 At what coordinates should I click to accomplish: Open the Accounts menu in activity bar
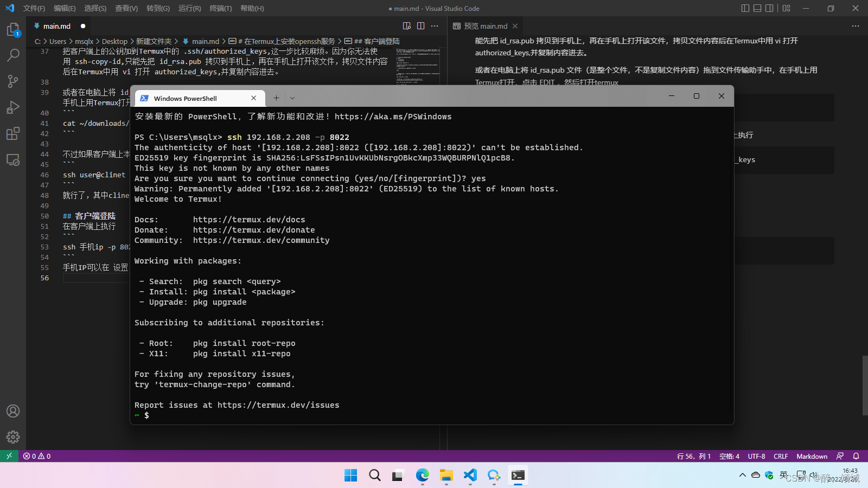tap(13, 411)
